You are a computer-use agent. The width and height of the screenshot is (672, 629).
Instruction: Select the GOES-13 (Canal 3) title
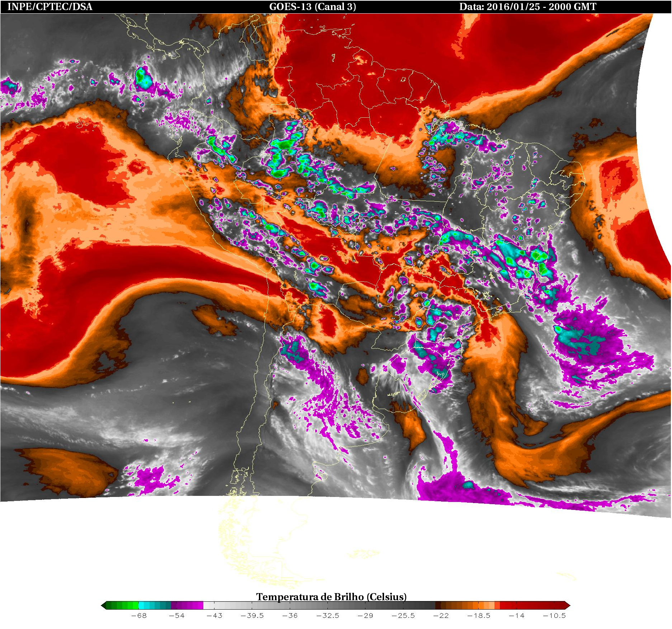pyautogui.click(x=312, y=7)
